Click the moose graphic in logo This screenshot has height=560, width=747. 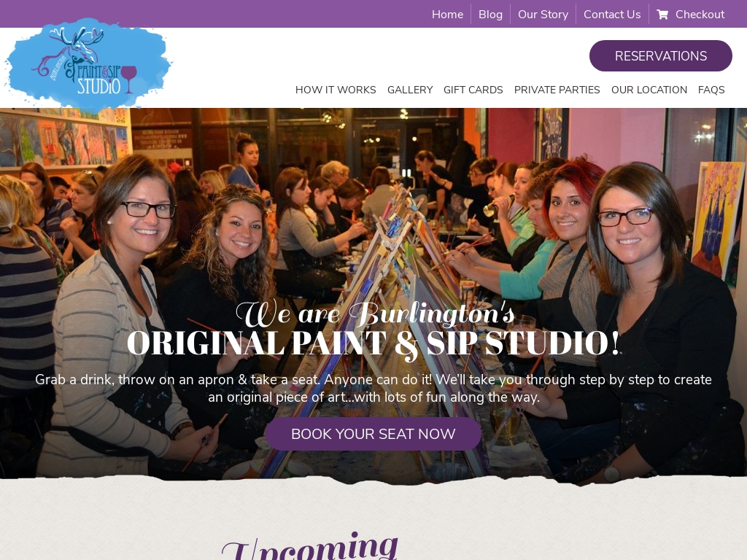point(71,47)
